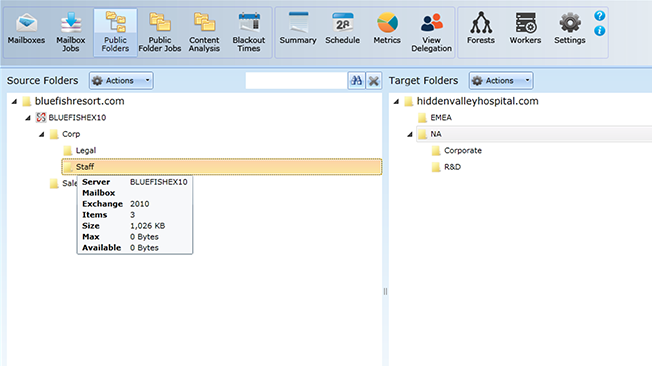Select the Staff source folder
The image size is (652, 366).
coord(222,167)
